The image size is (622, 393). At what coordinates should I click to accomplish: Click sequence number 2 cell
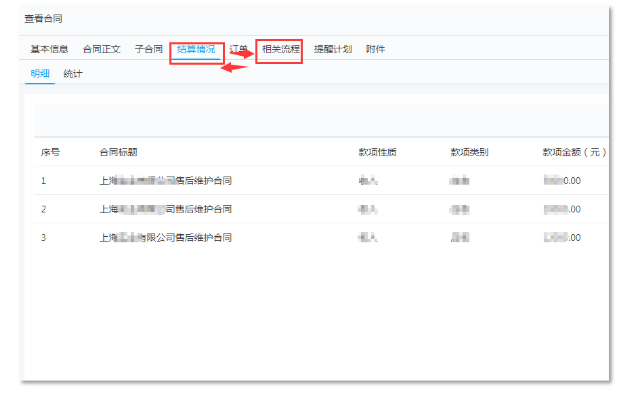(x=44, y=209)
